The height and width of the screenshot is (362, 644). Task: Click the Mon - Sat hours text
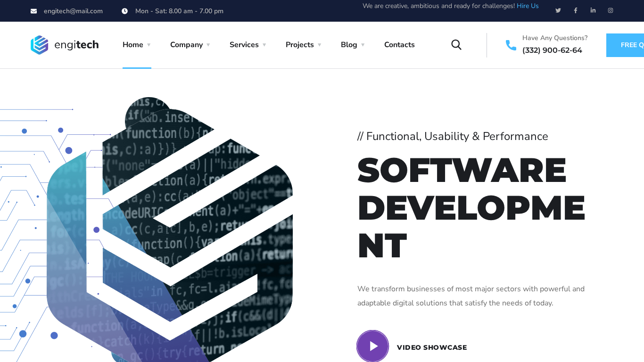[179, 11]
